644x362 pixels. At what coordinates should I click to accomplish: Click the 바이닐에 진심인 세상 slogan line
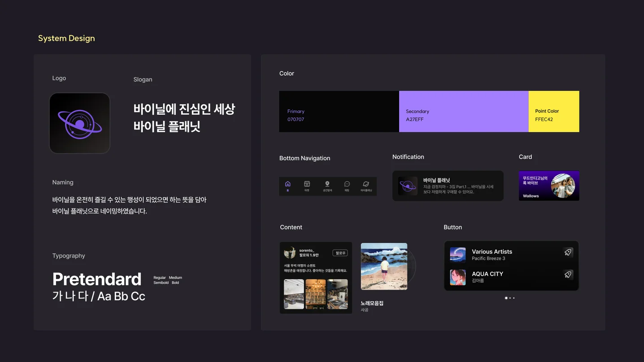click(x=184, y=109)
